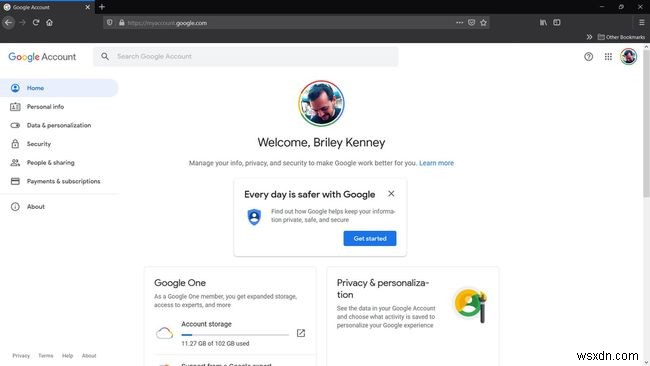Open the Firefox library icon
Screen dimensions: 650x366
click(543, 23)
